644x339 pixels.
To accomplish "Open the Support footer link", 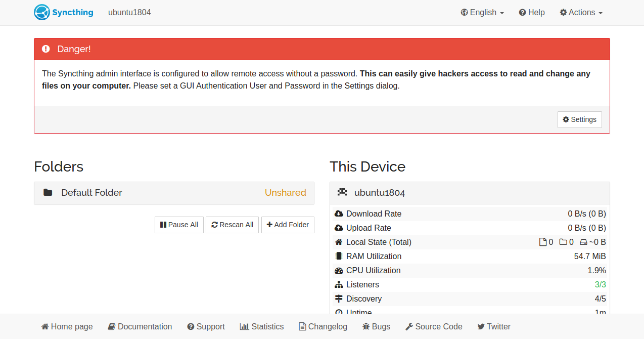I will 206,327.
